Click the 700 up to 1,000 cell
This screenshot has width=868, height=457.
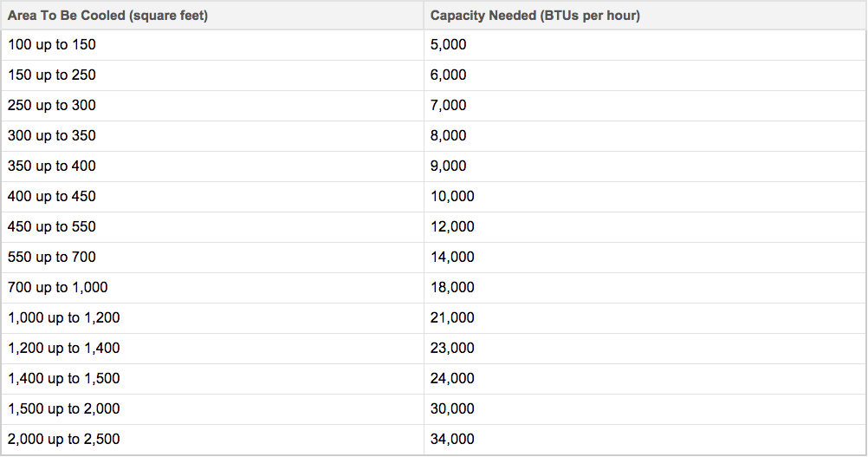click(212, 288)
